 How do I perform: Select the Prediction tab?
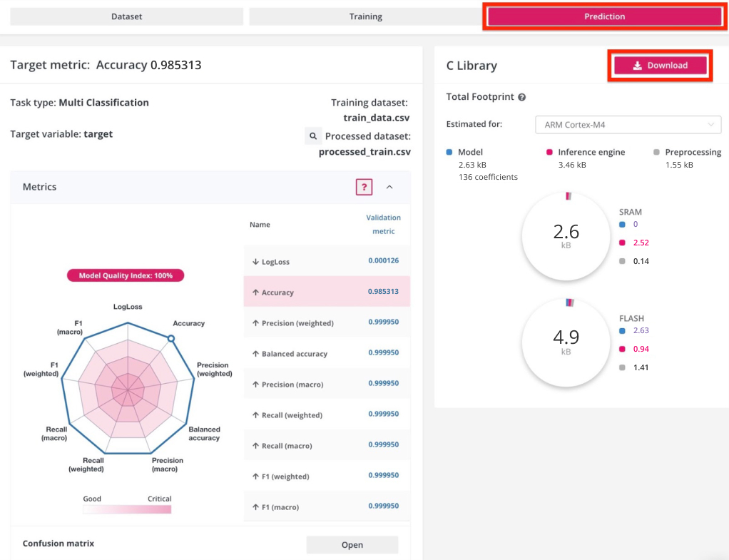coord(604,16)
